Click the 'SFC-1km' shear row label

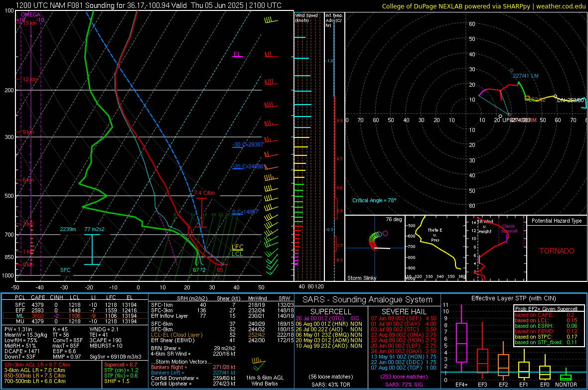pyautogui.click(x=162, y=305)
